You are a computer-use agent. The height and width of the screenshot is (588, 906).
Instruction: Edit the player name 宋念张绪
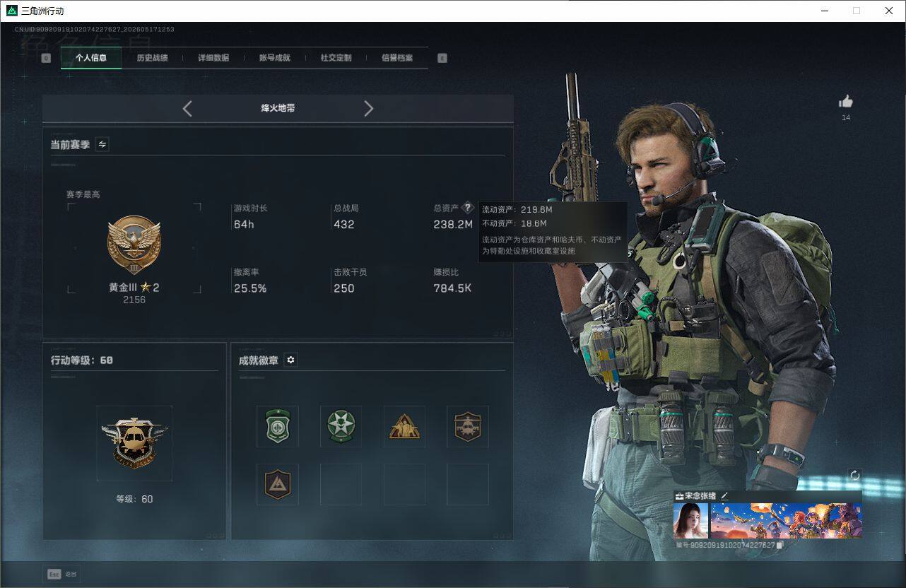(724, 496)
